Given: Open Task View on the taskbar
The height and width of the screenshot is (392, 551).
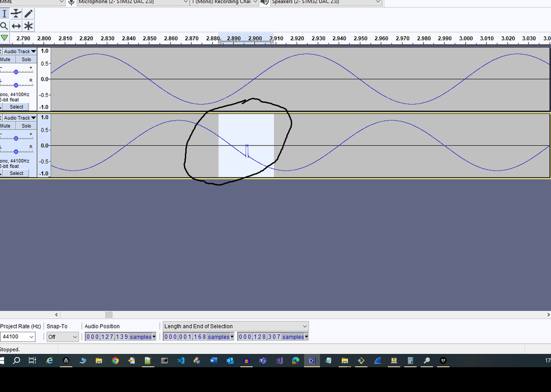Looking at the screenshot, I should (32, 360).
